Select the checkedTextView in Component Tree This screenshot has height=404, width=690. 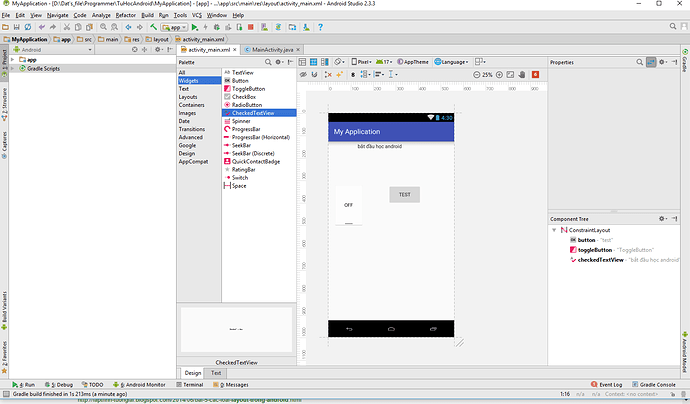pyautogui.click(x=601, y=259)
